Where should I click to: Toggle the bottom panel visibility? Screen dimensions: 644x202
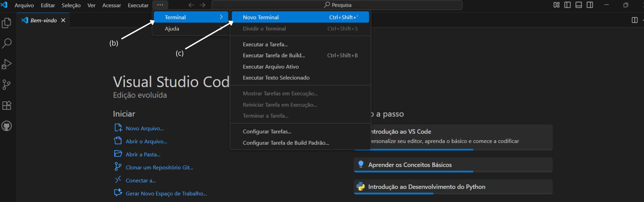(x=579, y=5)
